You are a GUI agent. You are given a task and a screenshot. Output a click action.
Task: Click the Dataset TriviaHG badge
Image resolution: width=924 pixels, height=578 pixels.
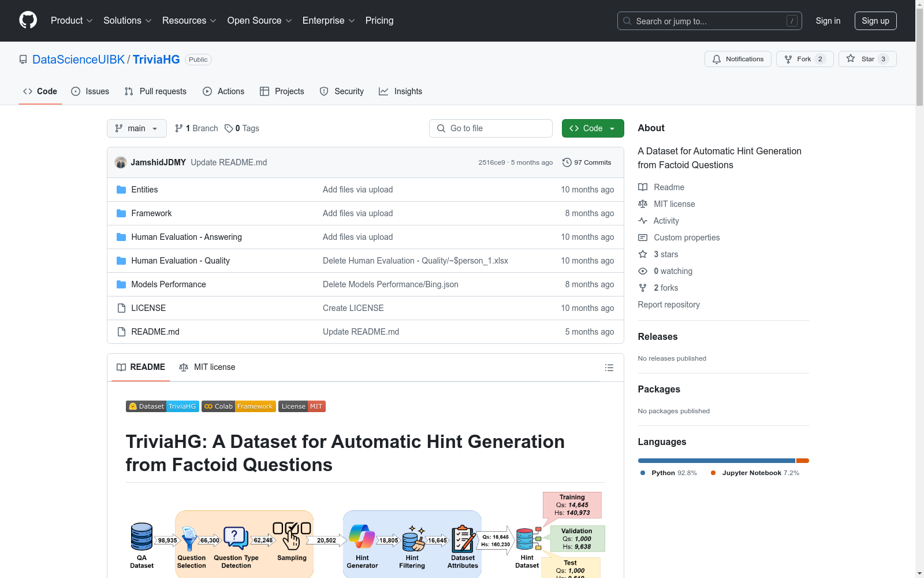click(x=162, y=406)
